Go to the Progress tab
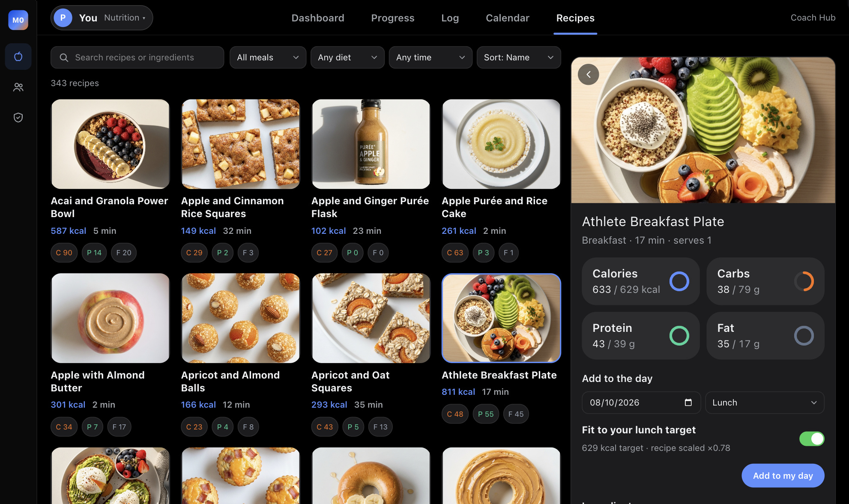The height and width of the screenshot is (504, 849). [x=392, y=18]
